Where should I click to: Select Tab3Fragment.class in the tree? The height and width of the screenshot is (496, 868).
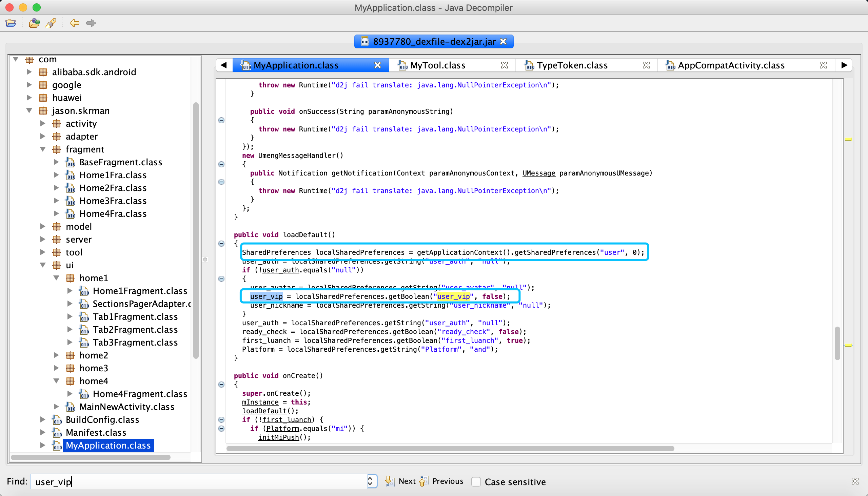pos(135,343)
